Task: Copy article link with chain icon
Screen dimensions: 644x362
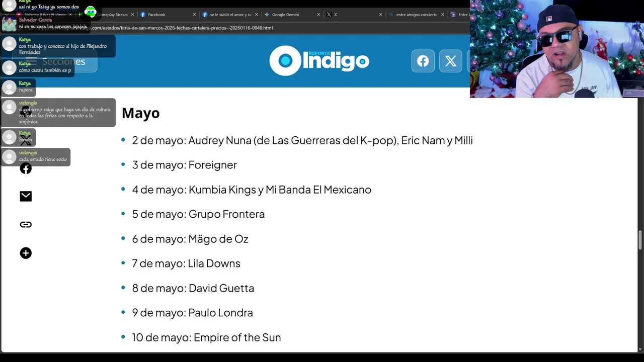Action: (x=26, y=225)
